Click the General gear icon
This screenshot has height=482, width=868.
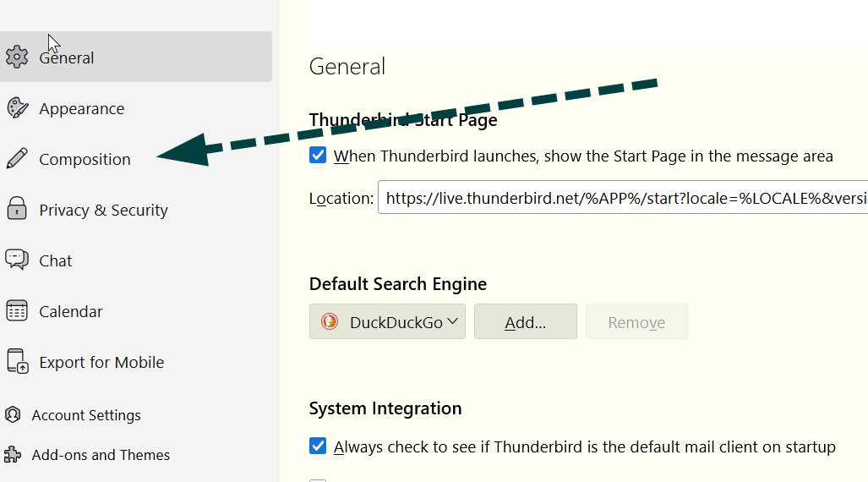17,58
